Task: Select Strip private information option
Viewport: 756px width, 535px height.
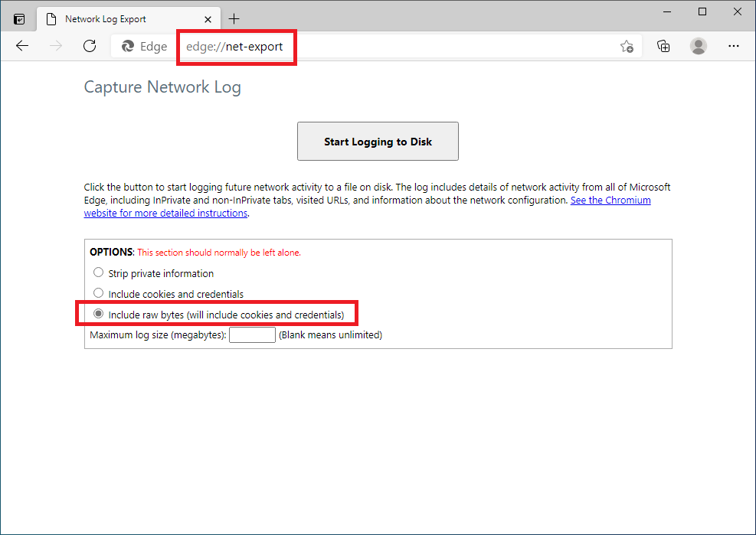Action: click(98, 272)
